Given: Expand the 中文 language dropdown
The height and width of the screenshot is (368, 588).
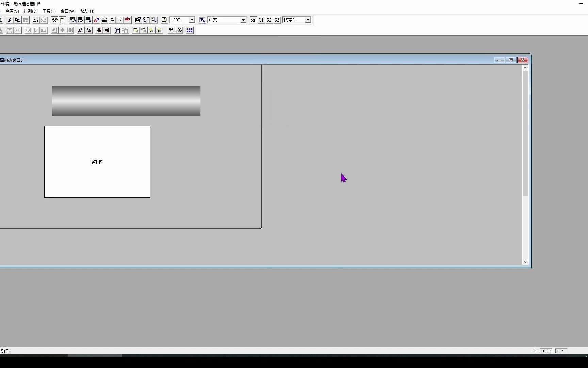Looking at the screenshot, I should coord(243,20).
